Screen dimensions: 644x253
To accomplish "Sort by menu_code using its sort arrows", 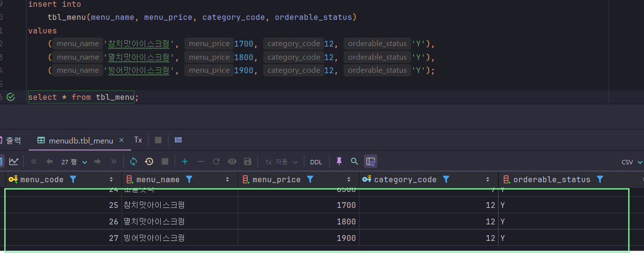I will coord(112,180).
